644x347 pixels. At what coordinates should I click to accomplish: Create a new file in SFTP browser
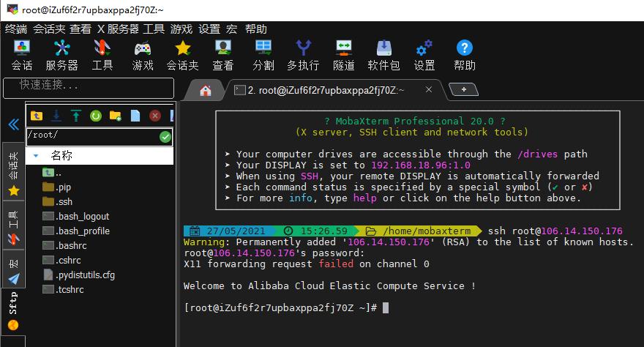(135, 116)
